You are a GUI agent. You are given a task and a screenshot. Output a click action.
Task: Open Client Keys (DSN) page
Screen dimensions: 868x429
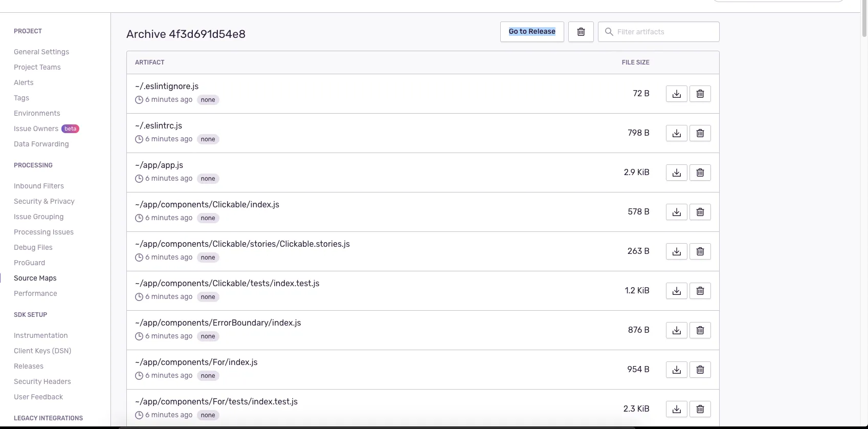click(42, 351)
